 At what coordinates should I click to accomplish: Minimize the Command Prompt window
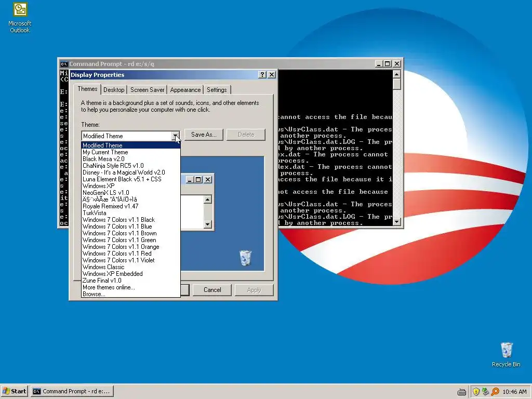tap(379, 64)
